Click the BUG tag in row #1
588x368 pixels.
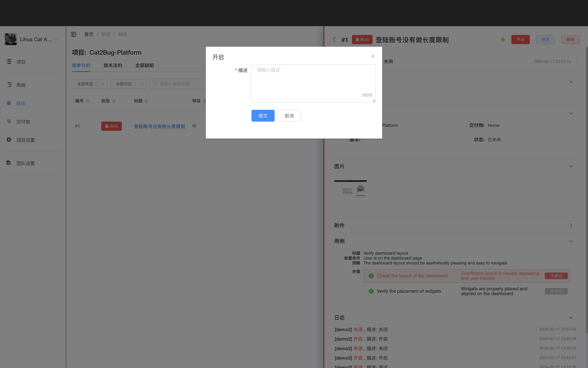[x=111, y=126]
